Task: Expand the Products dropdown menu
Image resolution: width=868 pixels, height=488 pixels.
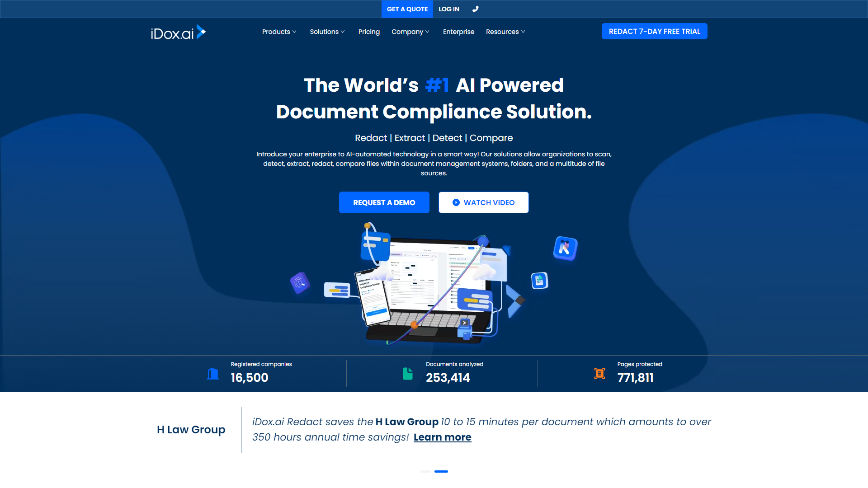Action: point(278,32)
